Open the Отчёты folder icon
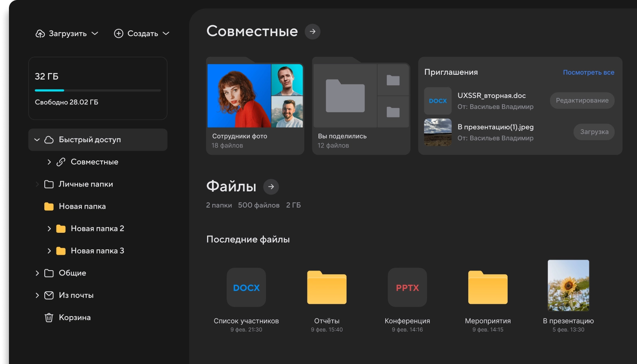The width and height of the screenshot is (637, 364). click(x=327, y=288)
